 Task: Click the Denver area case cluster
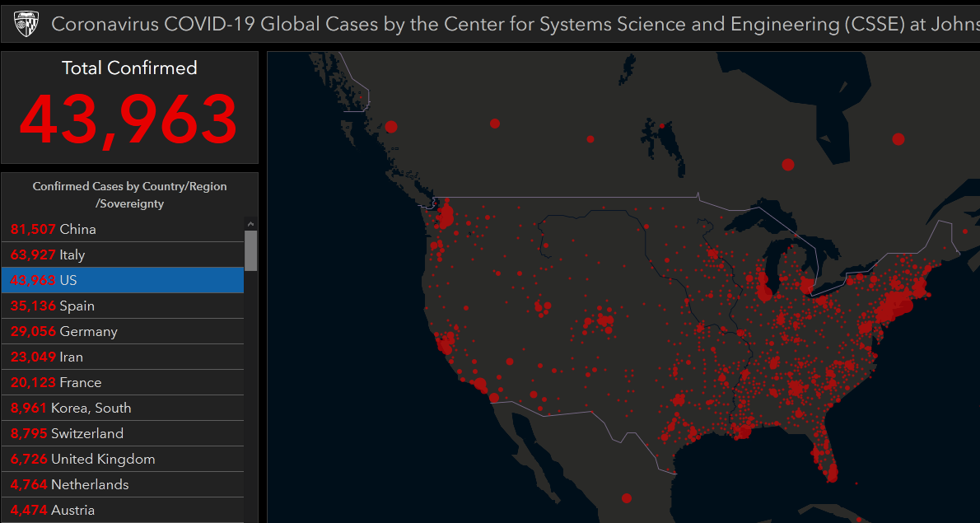click(605, 320)
